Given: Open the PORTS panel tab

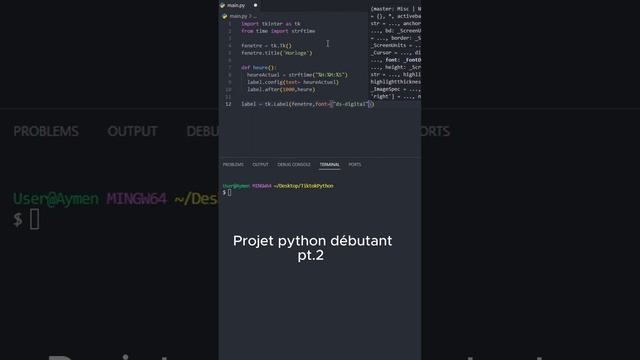Looking at the screenshot, I should [x=355, y=164].
